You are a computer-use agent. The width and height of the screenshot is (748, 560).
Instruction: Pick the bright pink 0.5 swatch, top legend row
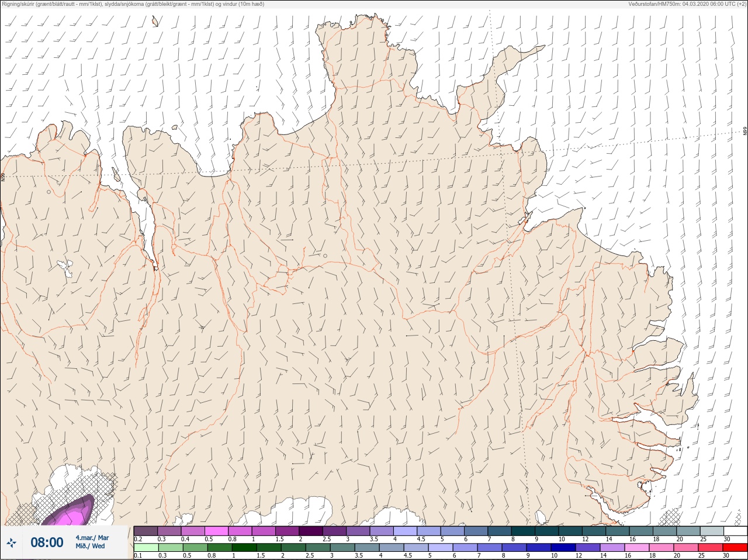pos(216,531)
